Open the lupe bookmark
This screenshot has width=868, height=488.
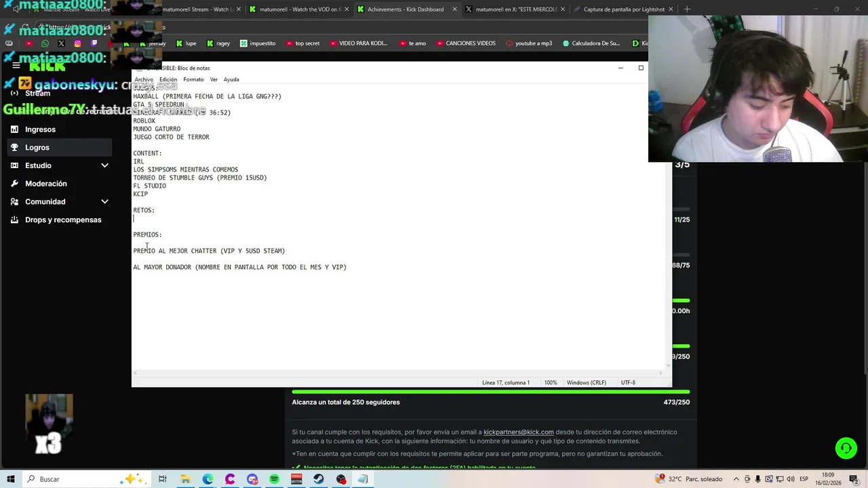(186, 43)
